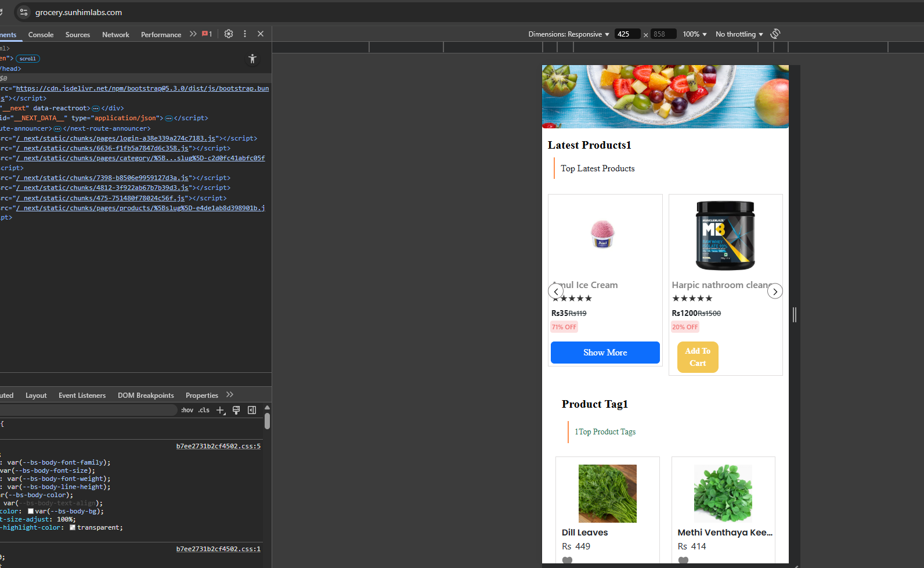Viewport: 924px width, 568px height.
Task: Open the 7398-b8506e9959127d3a.js chunk link
Action: [x=102, y=178]
